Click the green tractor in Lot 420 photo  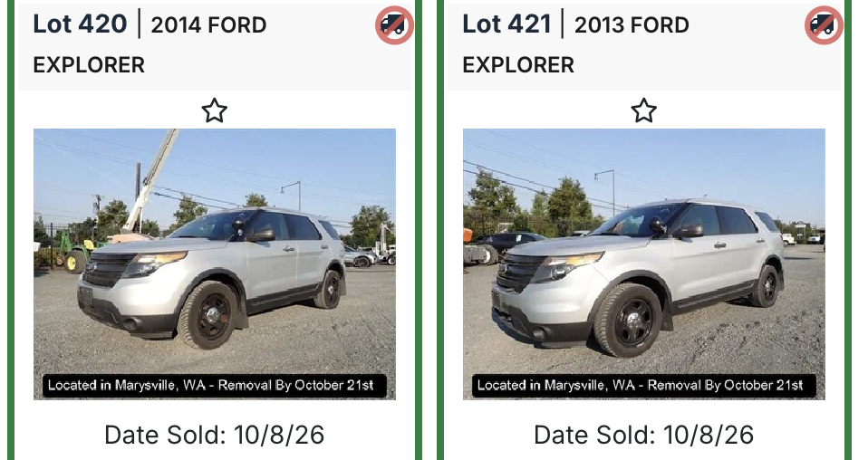pyautogui.click(x=76, y=253)
